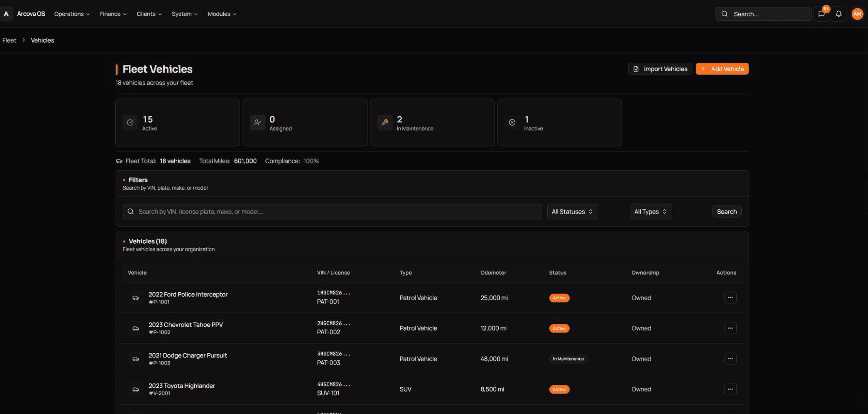Click the Ownership column header
The height and width of the screenshot is (414, 868).
click(645, 273)
